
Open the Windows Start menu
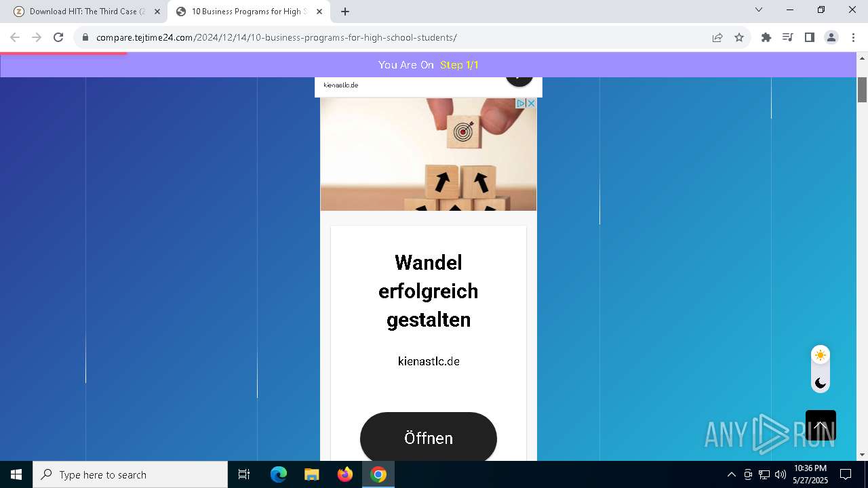(x=16, y=474)
